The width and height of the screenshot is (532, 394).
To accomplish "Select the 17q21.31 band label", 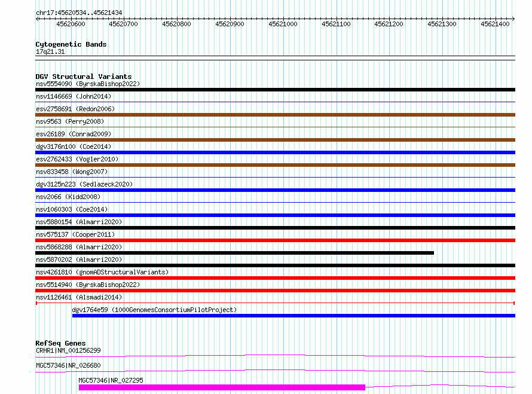I will (50, 51).
